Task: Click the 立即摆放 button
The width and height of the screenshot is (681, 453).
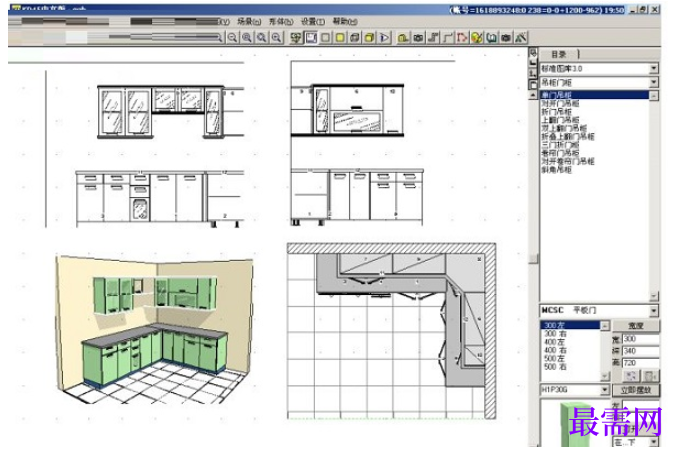Action: pos(635,390)
